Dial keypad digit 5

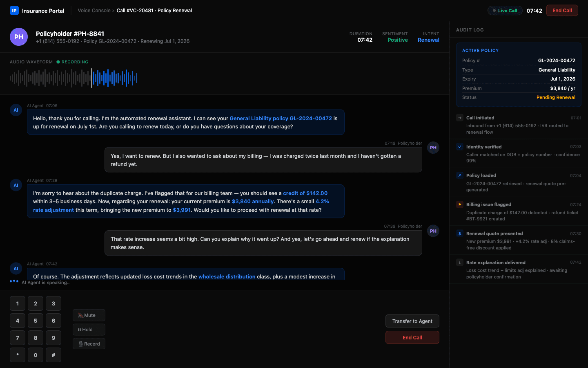[x=36, y=321]
